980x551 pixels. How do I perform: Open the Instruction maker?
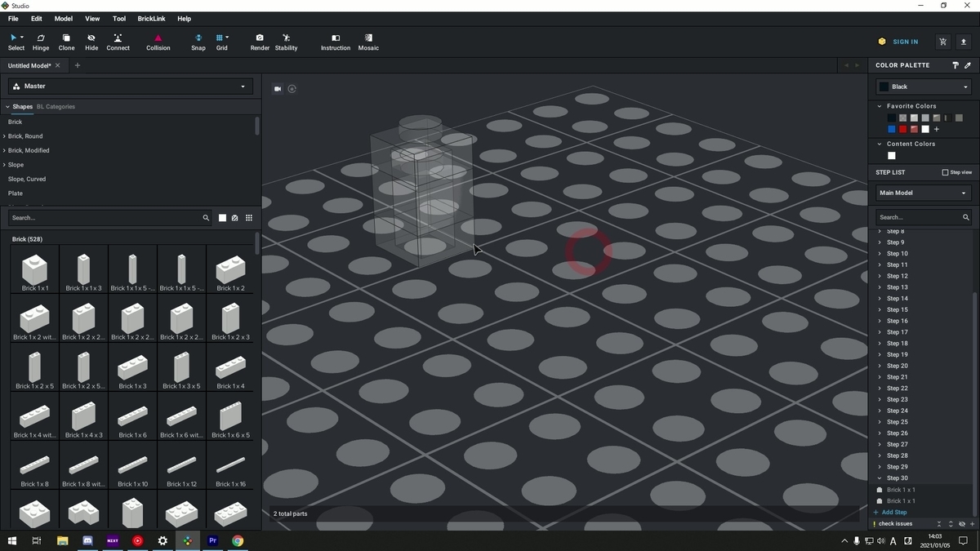(x=336, y=42)
